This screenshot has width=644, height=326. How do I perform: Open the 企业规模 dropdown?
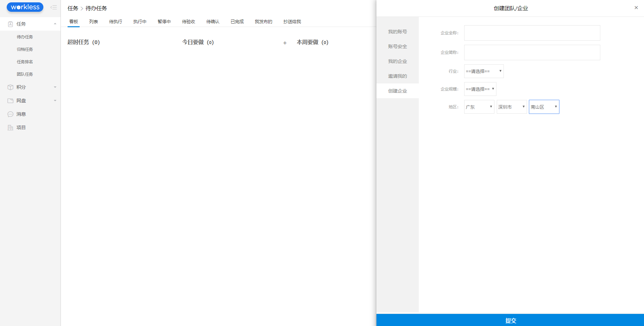pyautogui.click(x=480, y=89)
